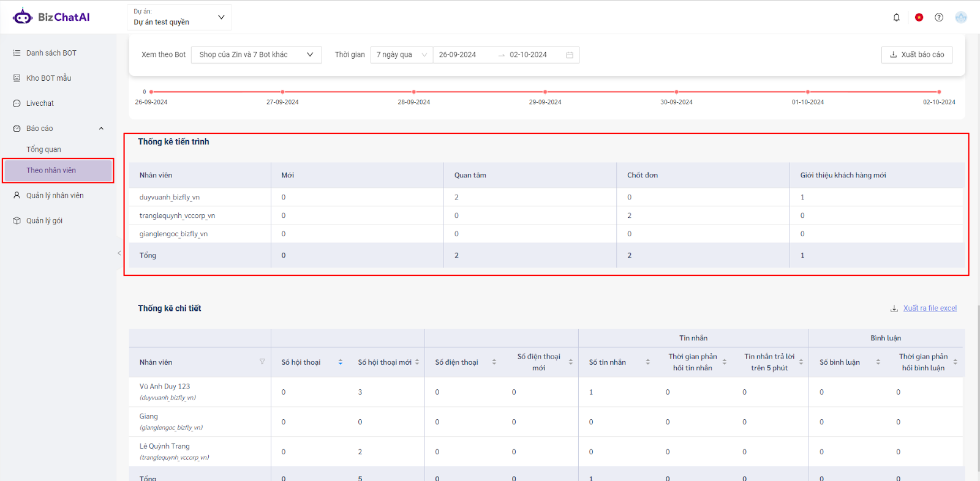The width and height of the screenshot is (980, 481).
Task: Sort by Số hội thoại column
Action: pos(341,362)
